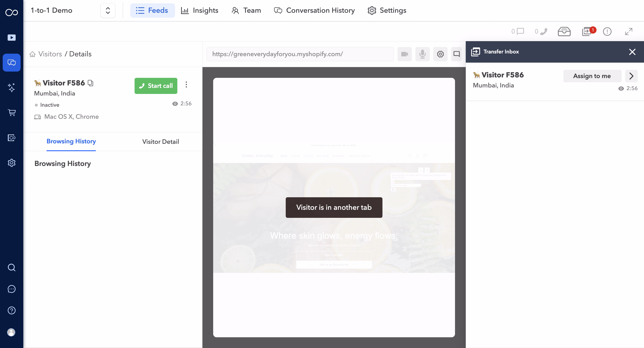This screenshot has width=644, height=348.
Task: Click the co-browse settings gear button
Action: [x=440, y=54]
